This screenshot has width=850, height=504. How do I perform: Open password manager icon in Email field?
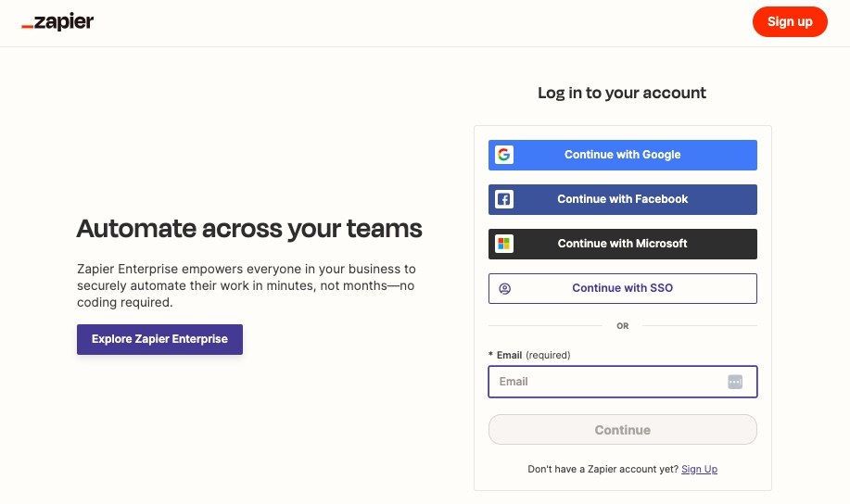pos(735,382)
